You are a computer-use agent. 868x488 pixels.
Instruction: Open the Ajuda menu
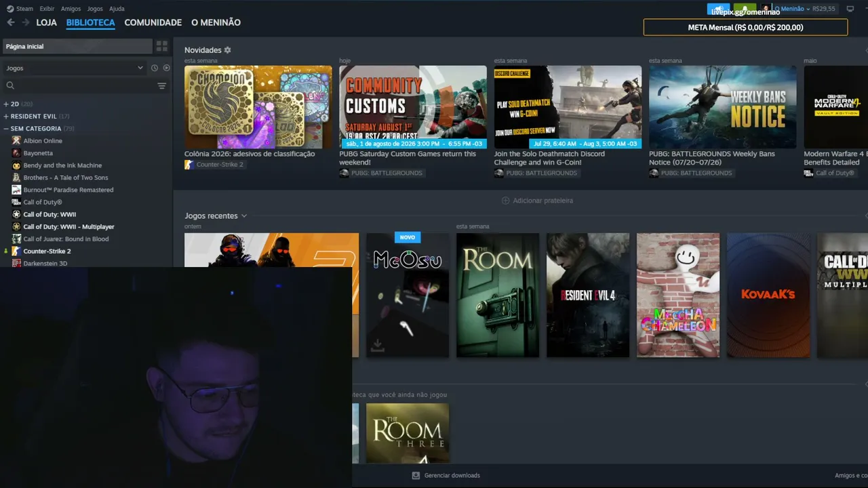point(117,9)
